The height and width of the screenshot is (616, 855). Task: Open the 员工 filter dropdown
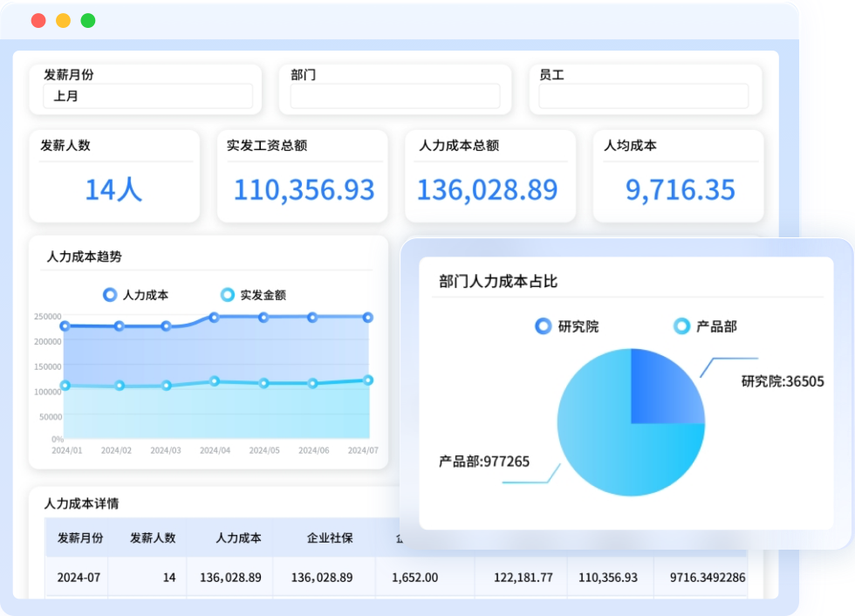tap(643, 96)
